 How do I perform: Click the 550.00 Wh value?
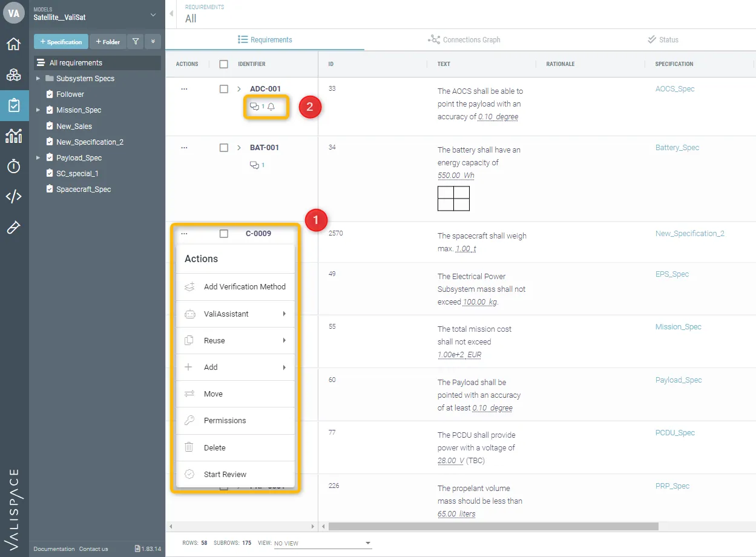pyautogui.click(x=456, y=176)
